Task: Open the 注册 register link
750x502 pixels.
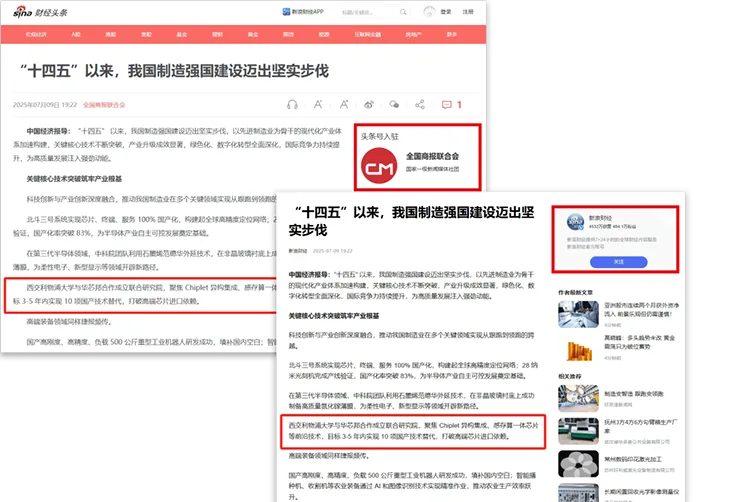Action: click(468, 12)
